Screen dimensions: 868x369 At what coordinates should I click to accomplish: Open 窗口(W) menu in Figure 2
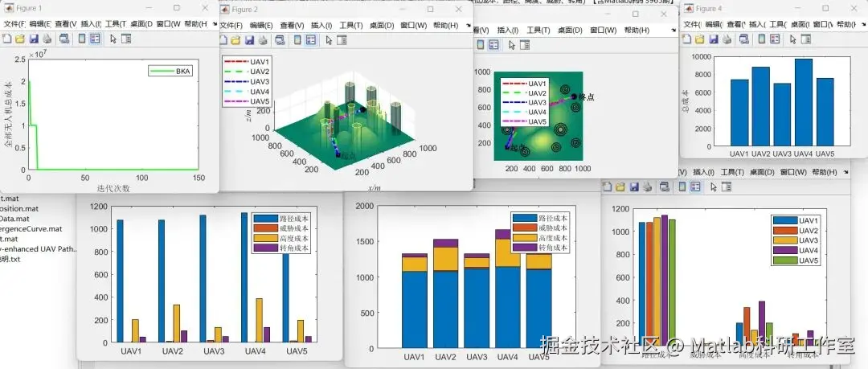tap(414, 26)
